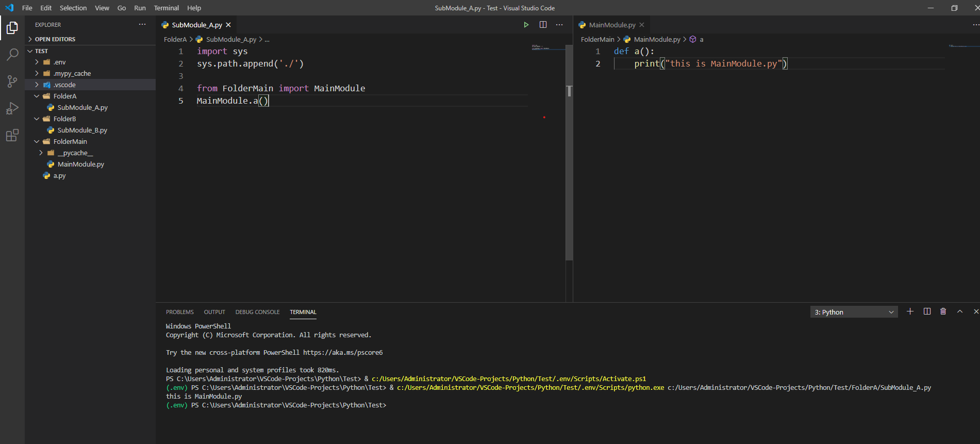980x444 pixels.
Task: Close the SubModule_A.py tab
Action: 228,25
